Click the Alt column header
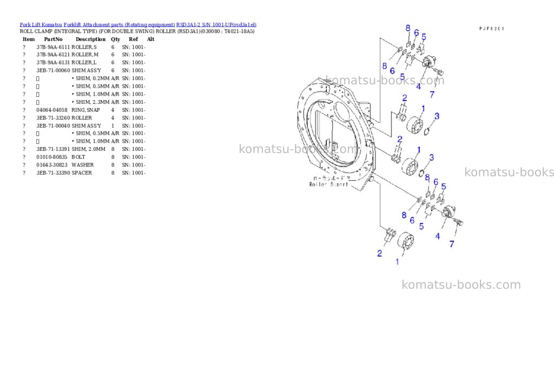Screen dimensions: 554x392 (x=151, y=39)
